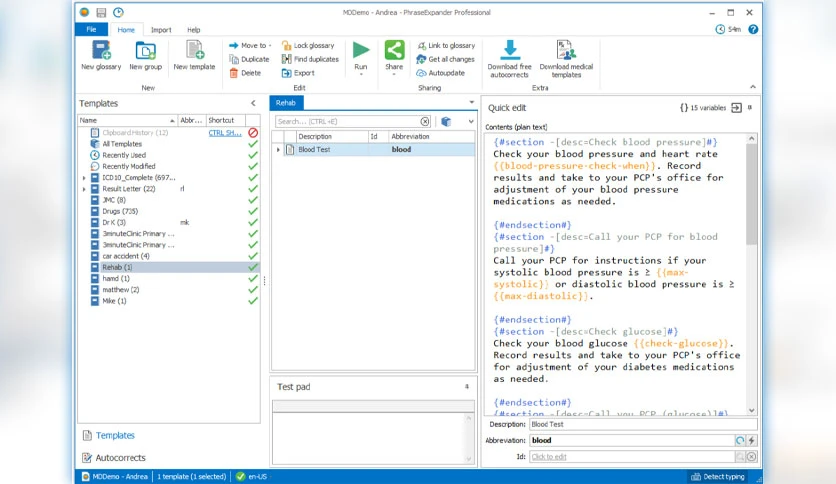
Task: Toggle enabled checkmark for Drugs glossary
Action: (253, 211)
